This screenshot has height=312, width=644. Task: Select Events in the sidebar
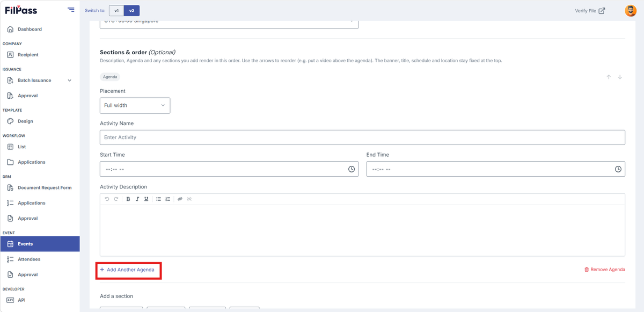pos(40,244)
